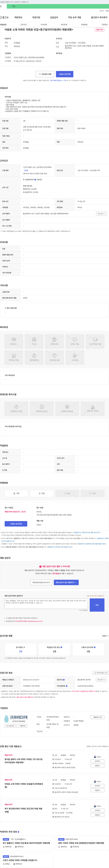The width and height of the screenshot is (109, 868).
Task: Jump to the 우대사항 section tab
Action: [x=44, y=25]
